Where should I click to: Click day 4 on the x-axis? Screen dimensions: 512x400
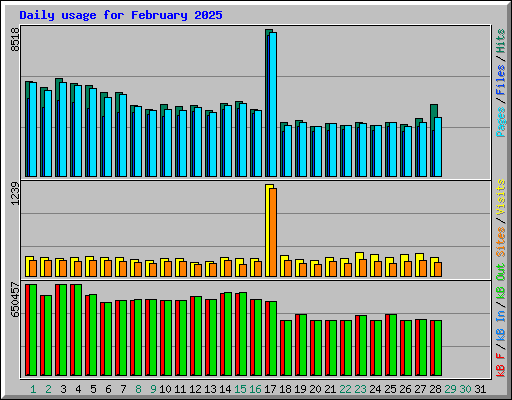78,389
